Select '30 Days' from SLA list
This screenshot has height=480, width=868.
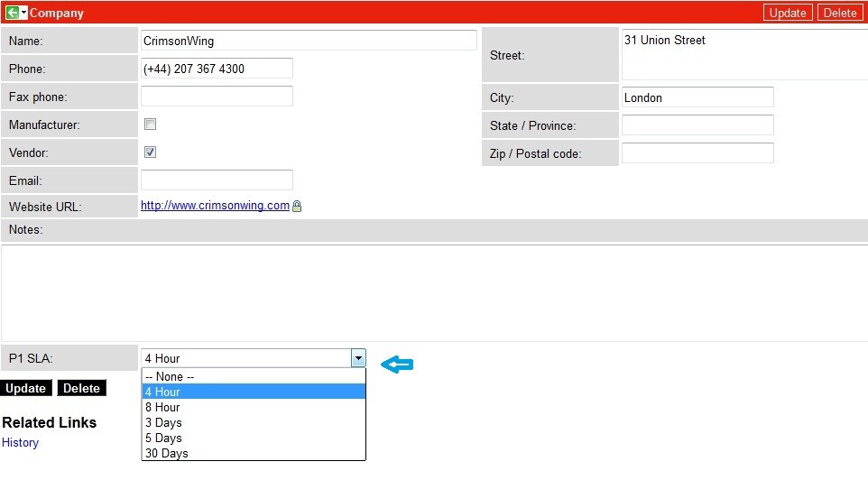point(254,453)
